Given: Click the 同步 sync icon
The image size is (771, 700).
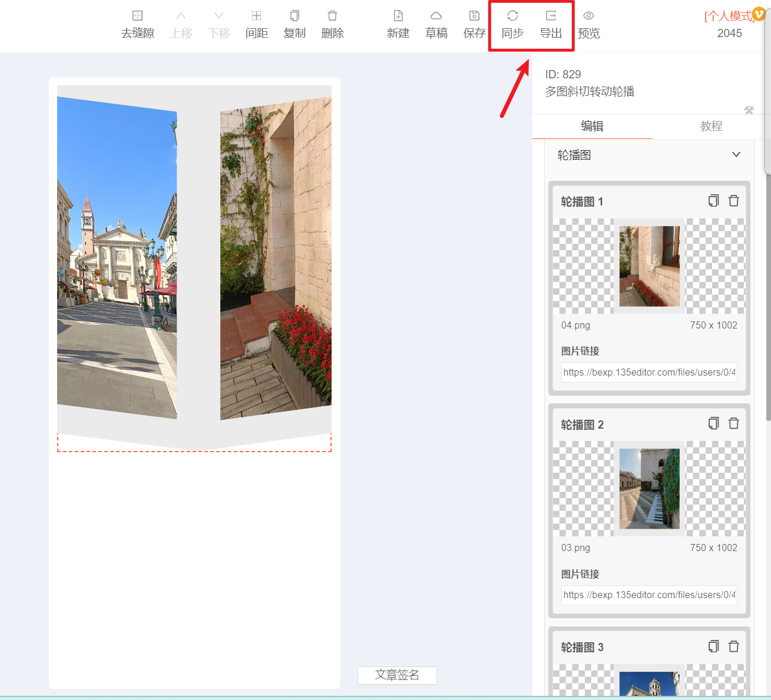Looking at the screenshot, I should [512, 16].
